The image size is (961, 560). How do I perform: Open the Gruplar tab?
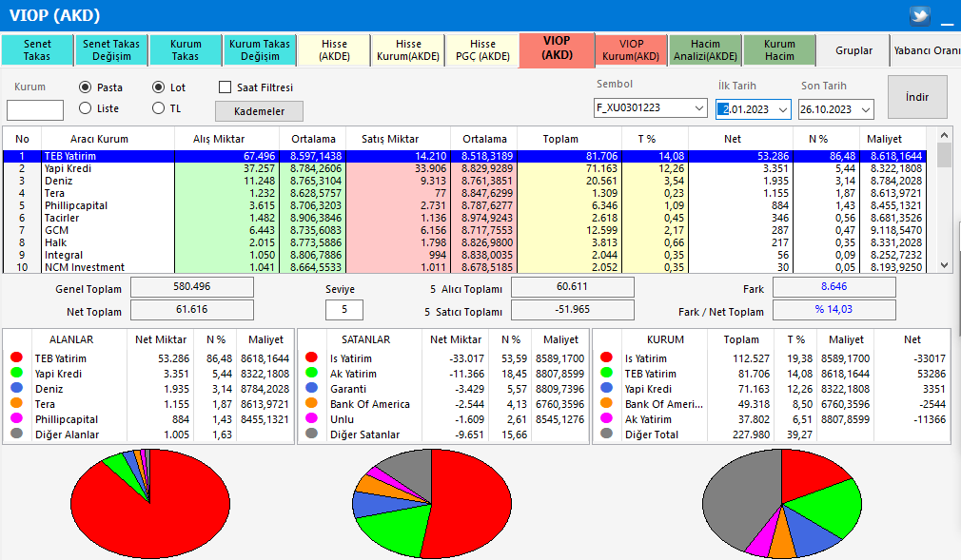click(853, 50)
